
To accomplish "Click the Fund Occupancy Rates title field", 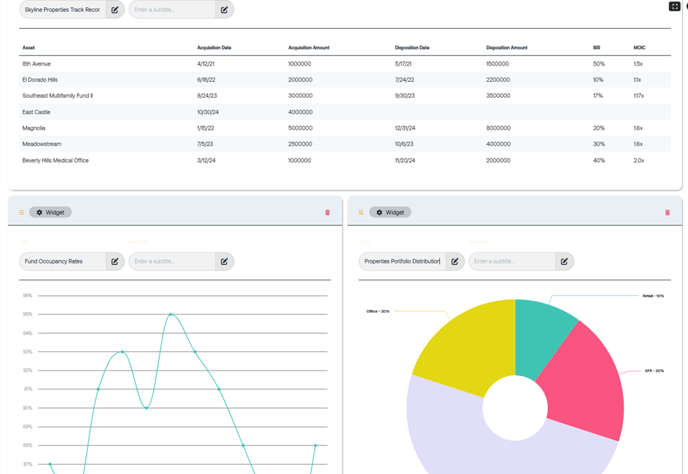I will pyautogui.click(x=62, y=262).
